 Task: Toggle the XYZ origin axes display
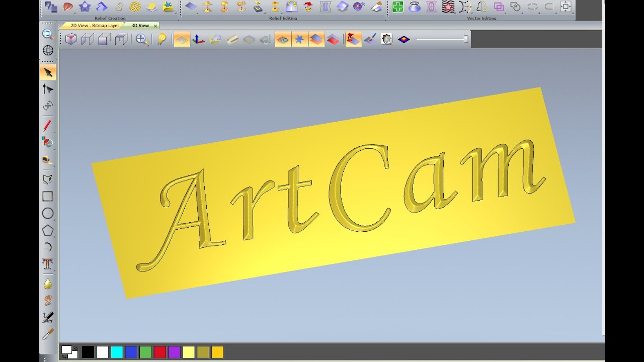tap(199, 39)
